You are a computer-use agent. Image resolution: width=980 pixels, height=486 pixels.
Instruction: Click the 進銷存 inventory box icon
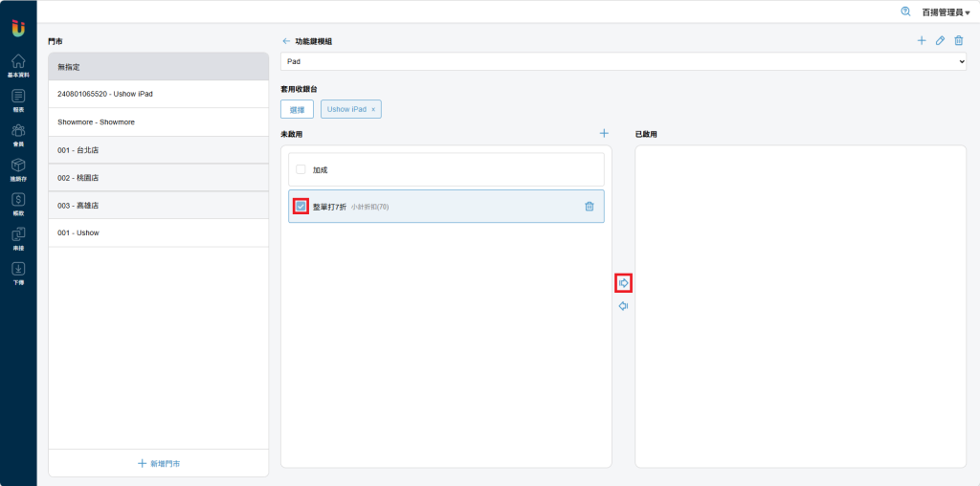(18, 167)
